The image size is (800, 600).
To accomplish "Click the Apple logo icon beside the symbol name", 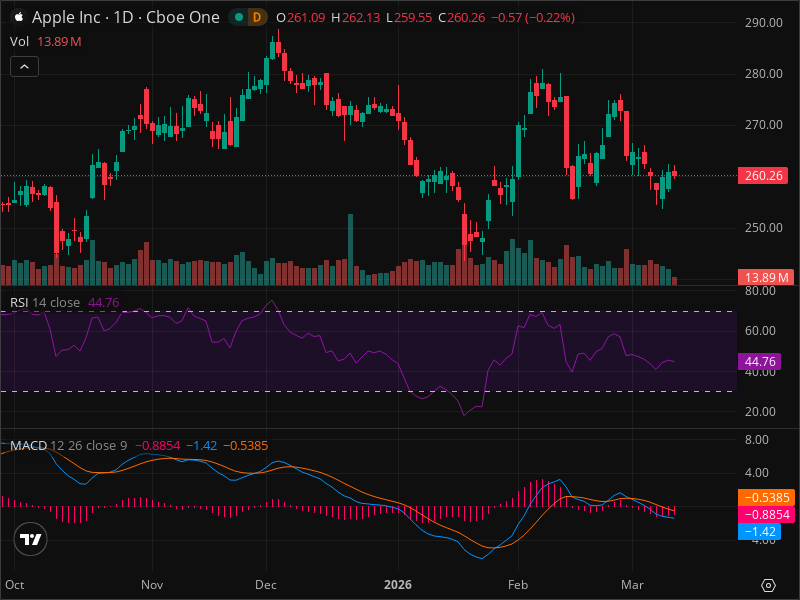I will (19, 17).
